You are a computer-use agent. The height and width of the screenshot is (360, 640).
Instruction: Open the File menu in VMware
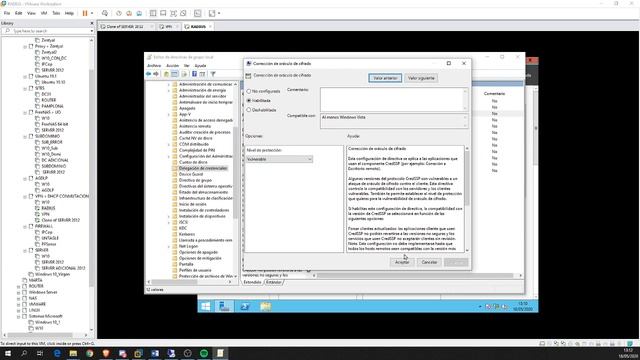7,13
